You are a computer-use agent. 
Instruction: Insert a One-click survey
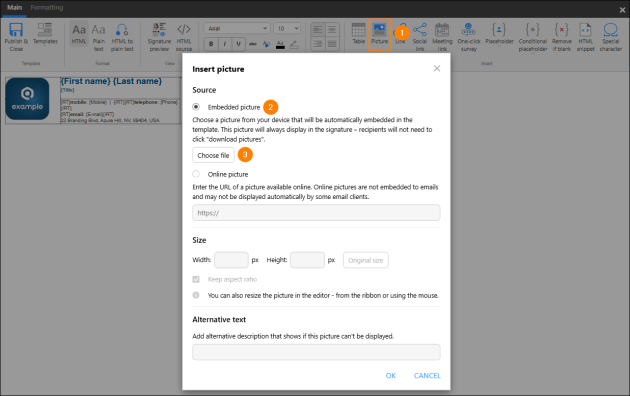[x=469, y=37]
